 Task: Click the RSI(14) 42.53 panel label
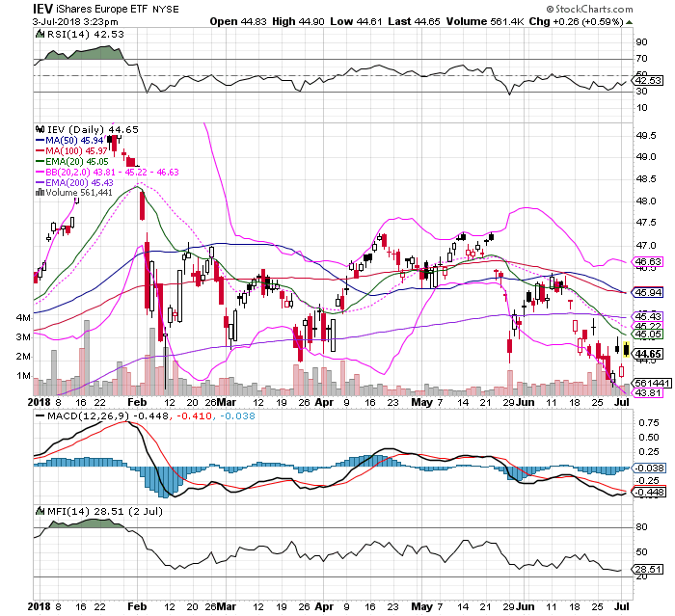85,34
